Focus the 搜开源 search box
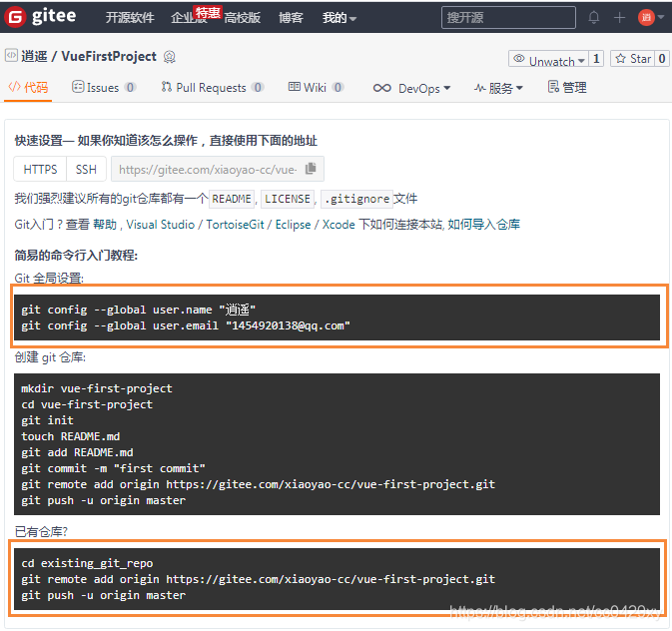Viewport: 672px width, 631px height. coord(508,18)
